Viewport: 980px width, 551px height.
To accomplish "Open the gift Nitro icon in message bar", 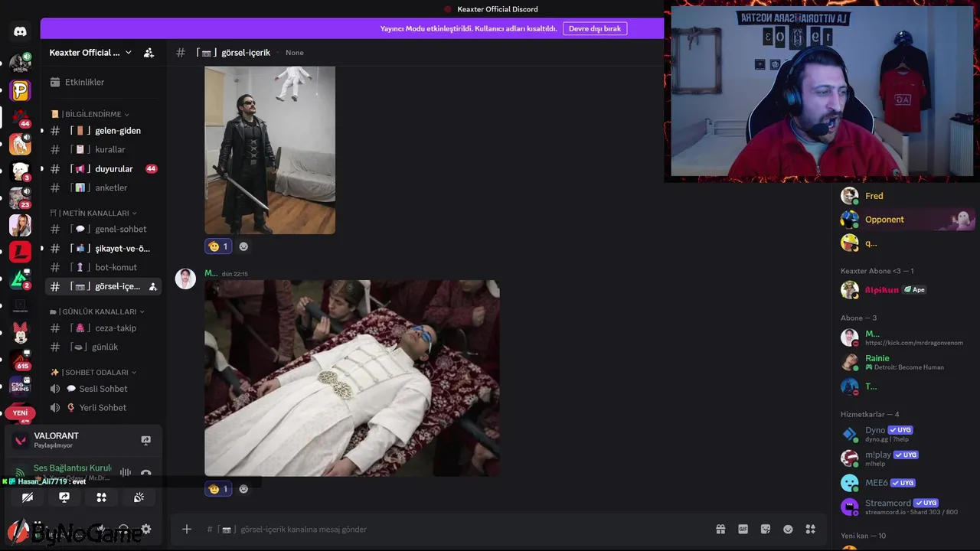I will pos(720,529).
